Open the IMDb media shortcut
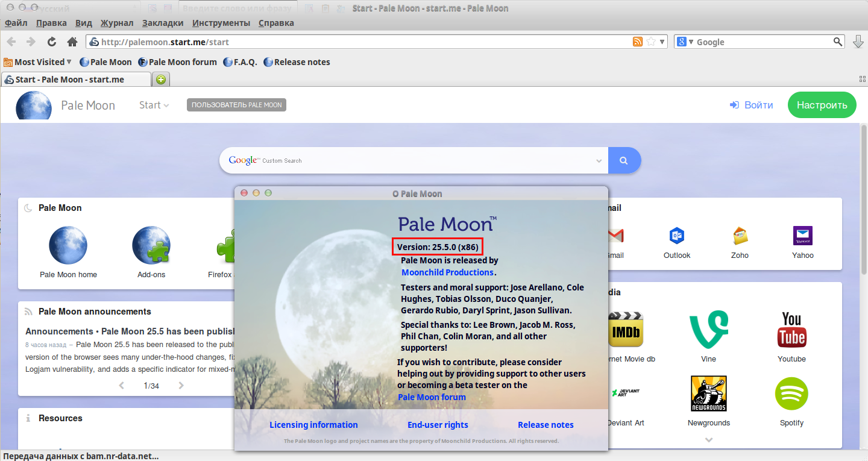Image resolution: width=868 pixels, height=461 pixels. [x=626, y=329]
